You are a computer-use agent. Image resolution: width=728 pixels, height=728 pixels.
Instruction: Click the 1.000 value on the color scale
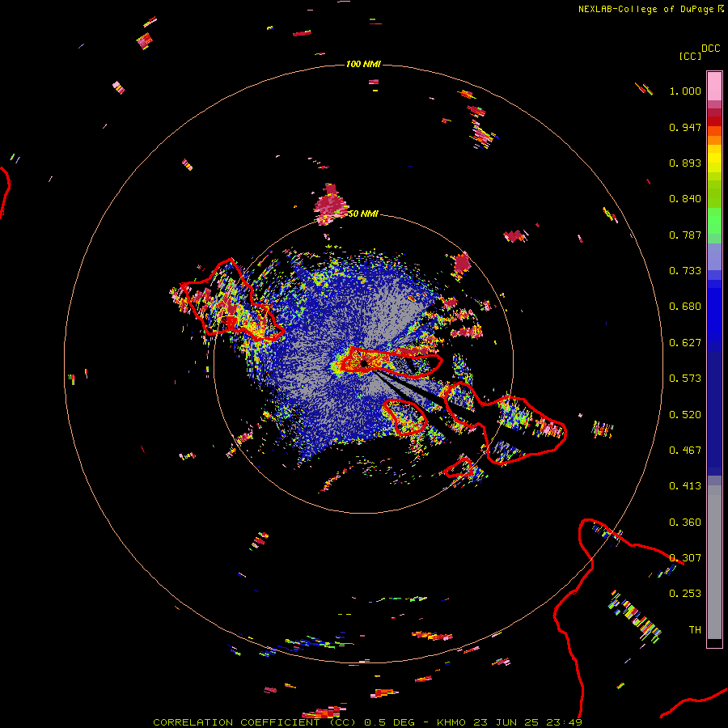685,91
